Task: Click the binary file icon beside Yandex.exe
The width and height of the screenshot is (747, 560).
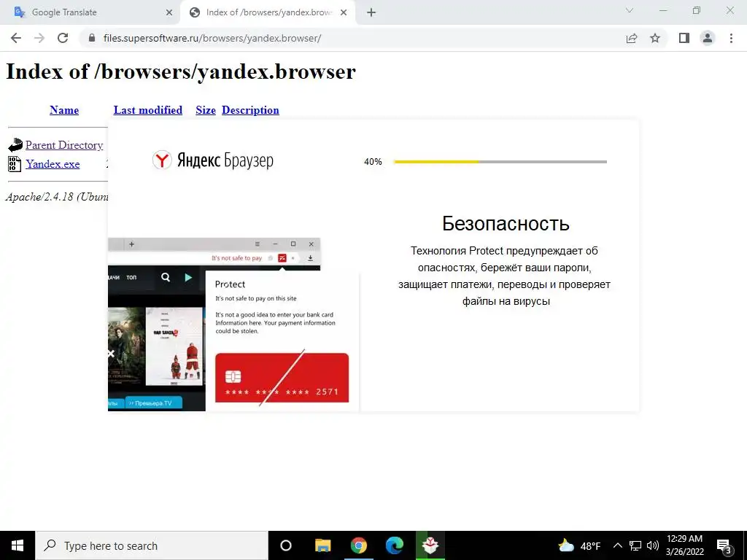Action: click(15, 164)
